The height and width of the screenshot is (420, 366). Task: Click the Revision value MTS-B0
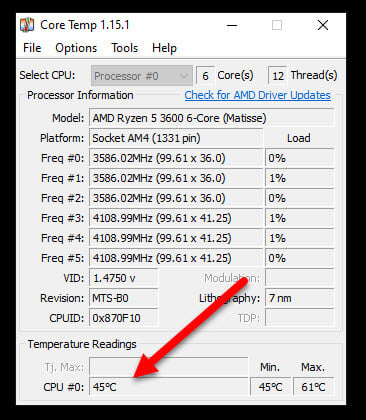click(123, 298)
